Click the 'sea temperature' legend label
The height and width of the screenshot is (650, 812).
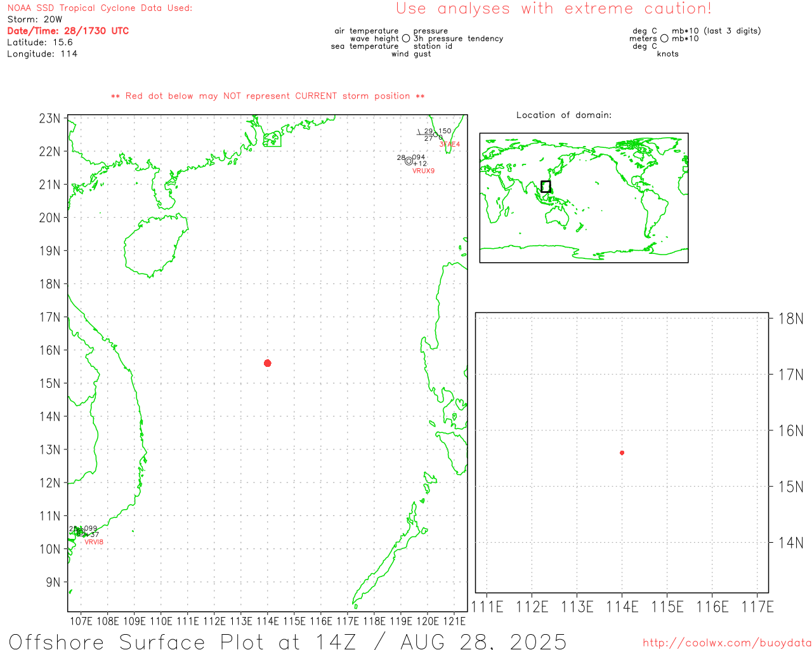[x=365, y=46]
